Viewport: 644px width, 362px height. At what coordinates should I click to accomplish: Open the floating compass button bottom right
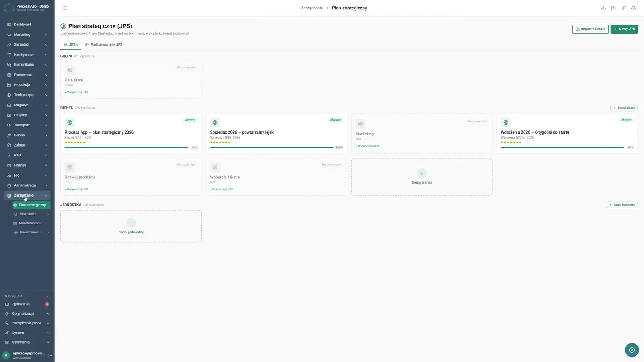632,350
